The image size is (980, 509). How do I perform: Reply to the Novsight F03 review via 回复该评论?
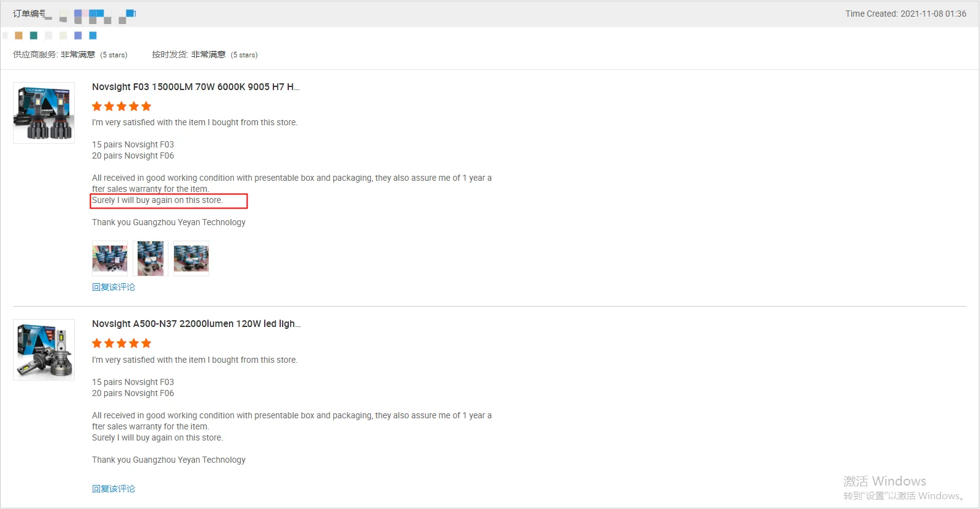114,287
